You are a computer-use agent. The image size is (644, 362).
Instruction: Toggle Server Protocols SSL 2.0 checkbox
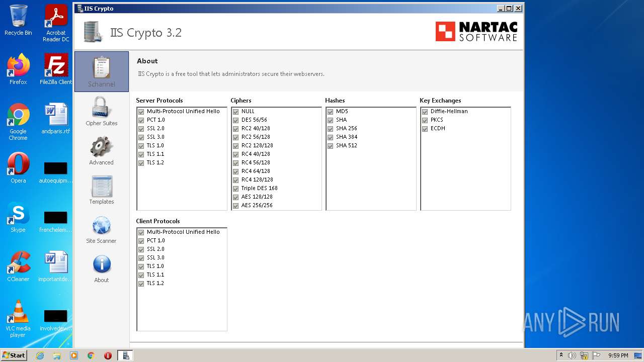pyautogui.click(x=141, y=129)
